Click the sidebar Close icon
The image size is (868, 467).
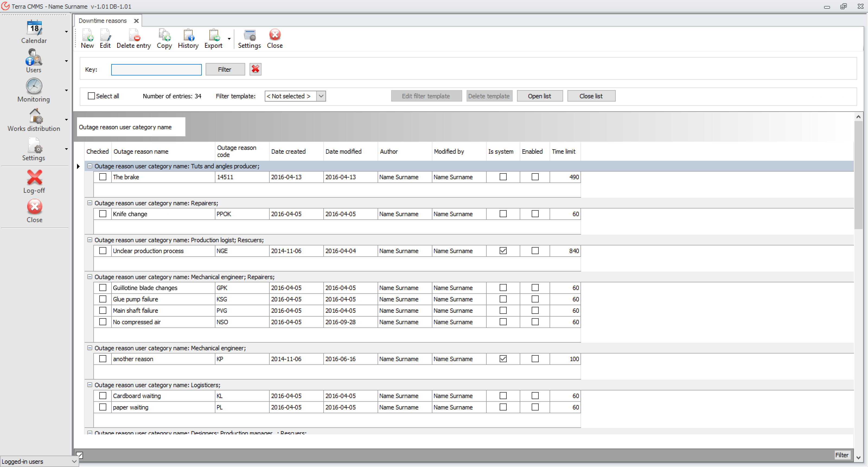click(34, 206)
